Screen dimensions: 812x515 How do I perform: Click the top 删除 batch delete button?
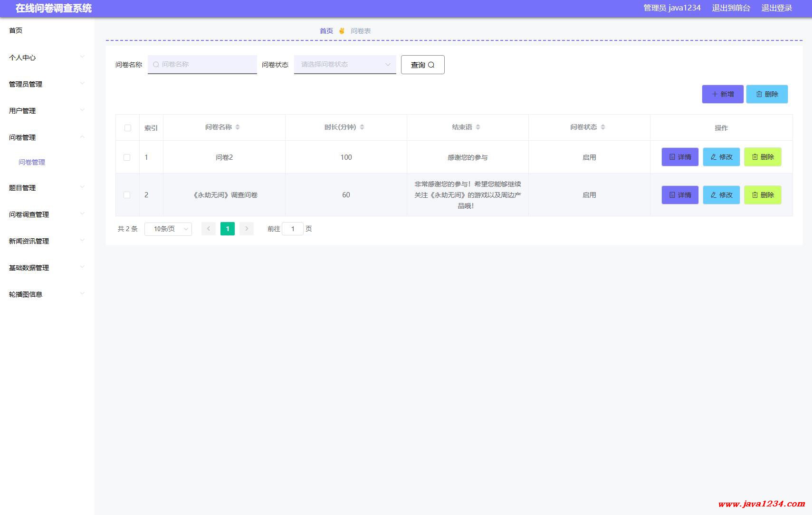pos(767,94)
